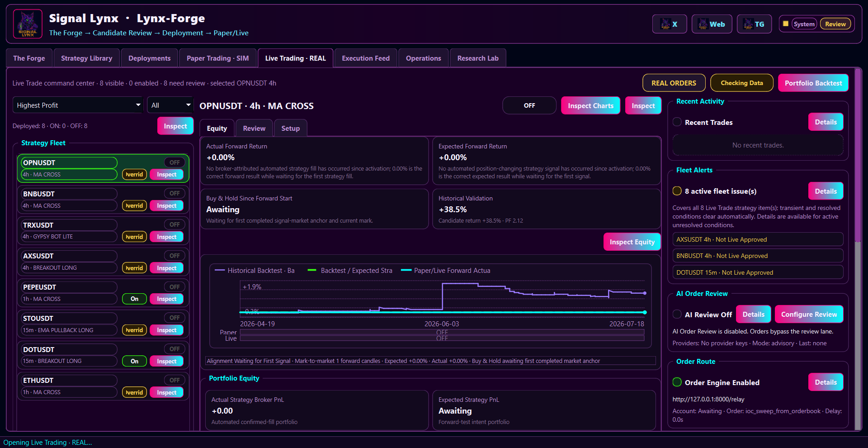Open Details for Order Route

(826, 382)
